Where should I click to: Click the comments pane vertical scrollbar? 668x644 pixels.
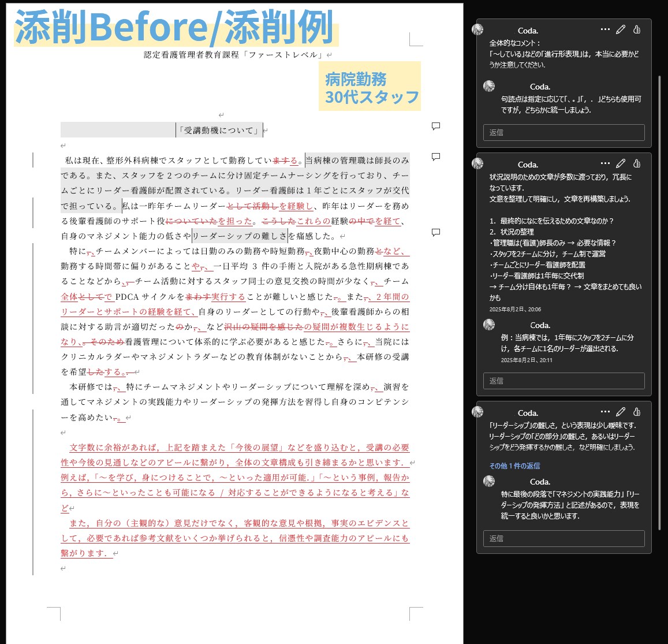tap(660, 303)
